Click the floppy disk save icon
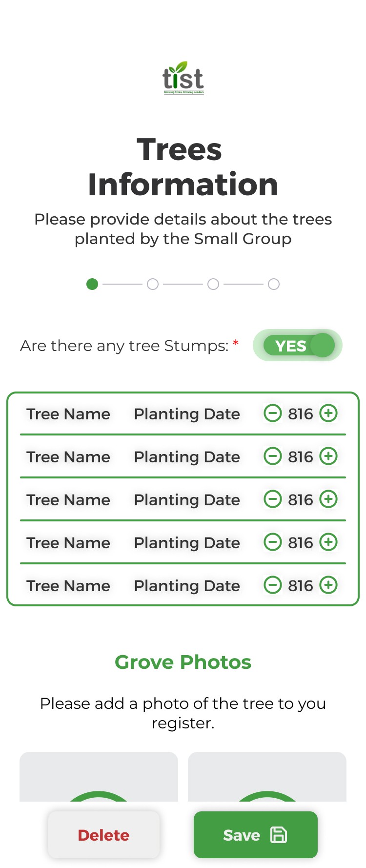The image size is (366, 868). pos(279,835)
